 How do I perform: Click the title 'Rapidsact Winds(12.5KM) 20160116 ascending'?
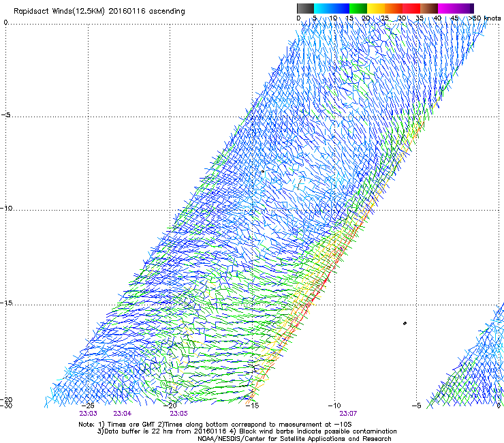click(x=99, y=12)
